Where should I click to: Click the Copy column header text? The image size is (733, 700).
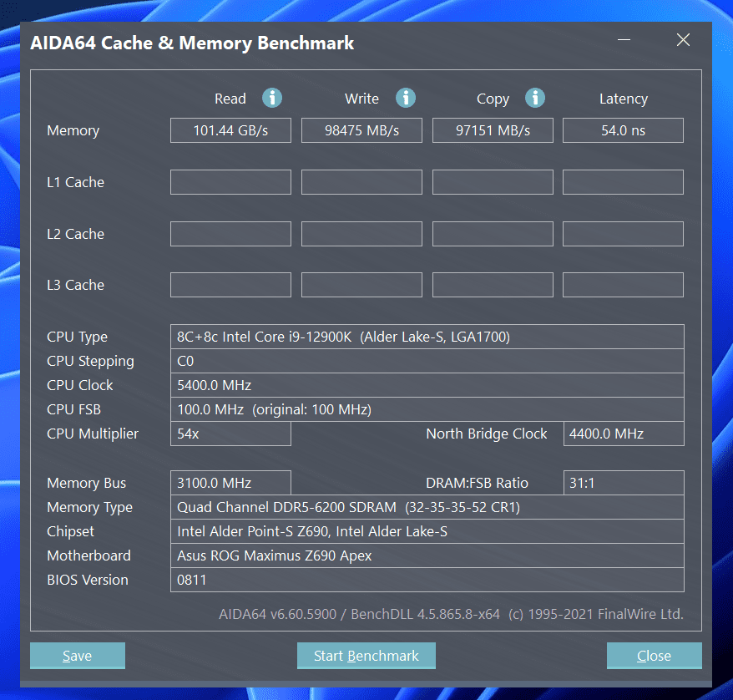[493, 99]
